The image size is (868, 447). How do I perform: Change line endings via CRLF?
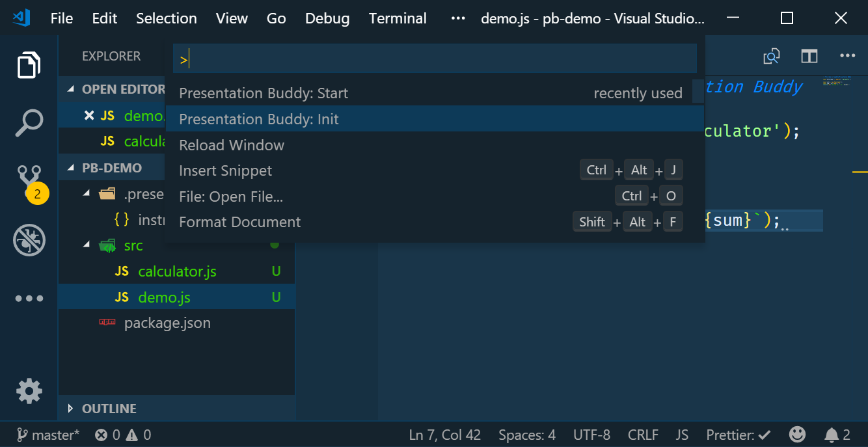(x=643, y=435)
